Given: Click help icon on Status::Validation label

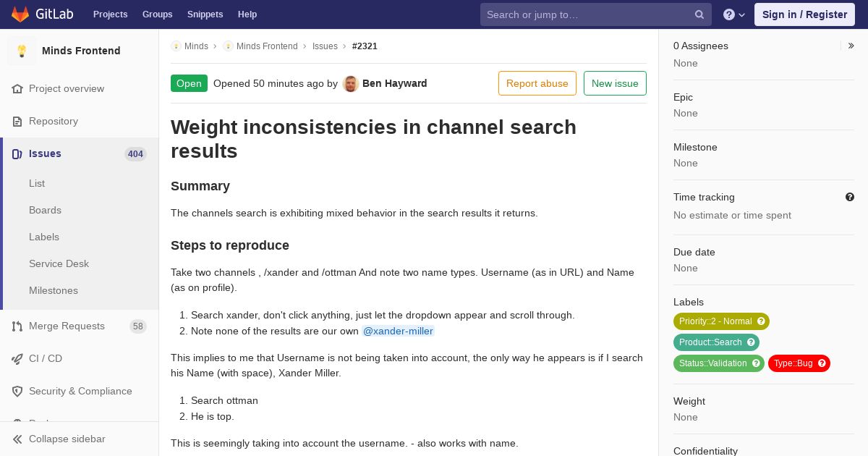Looking at the screenshot, I should point(756,363).
